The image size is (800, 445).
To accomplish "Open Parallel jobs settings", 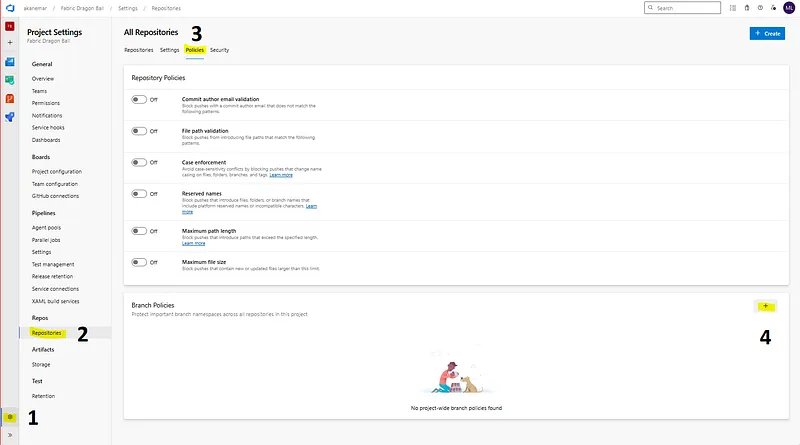I will click(x=46, y=240).
